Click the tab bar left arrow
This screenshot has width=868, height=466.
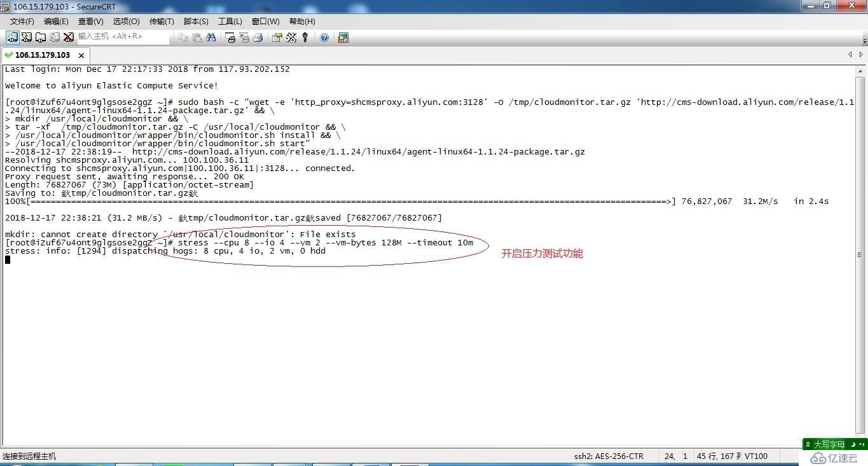point(850,55)
